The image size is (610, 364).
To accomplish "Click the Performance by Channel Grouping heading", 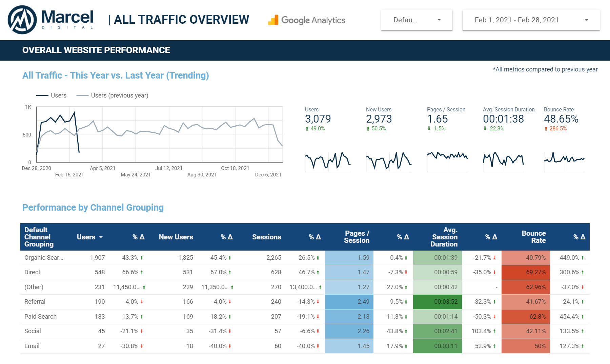I will 93,207.
